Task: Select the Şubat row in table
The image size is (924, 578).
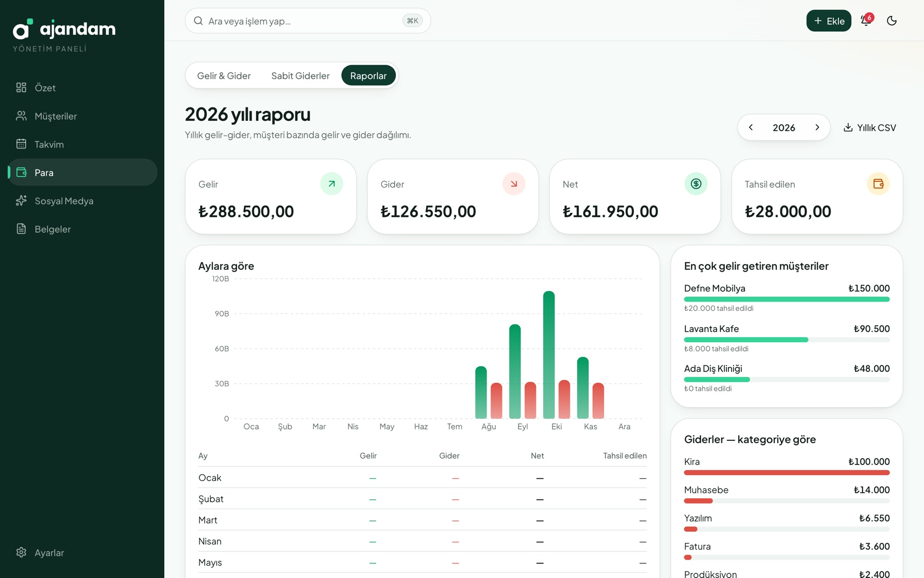Action: [x=422, y=499]
